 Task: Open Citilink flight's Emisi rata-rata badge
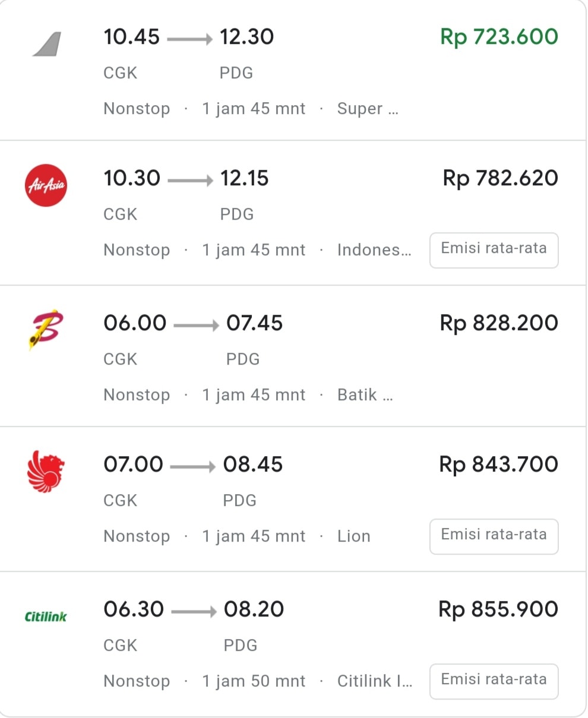[x=494, y=681]
